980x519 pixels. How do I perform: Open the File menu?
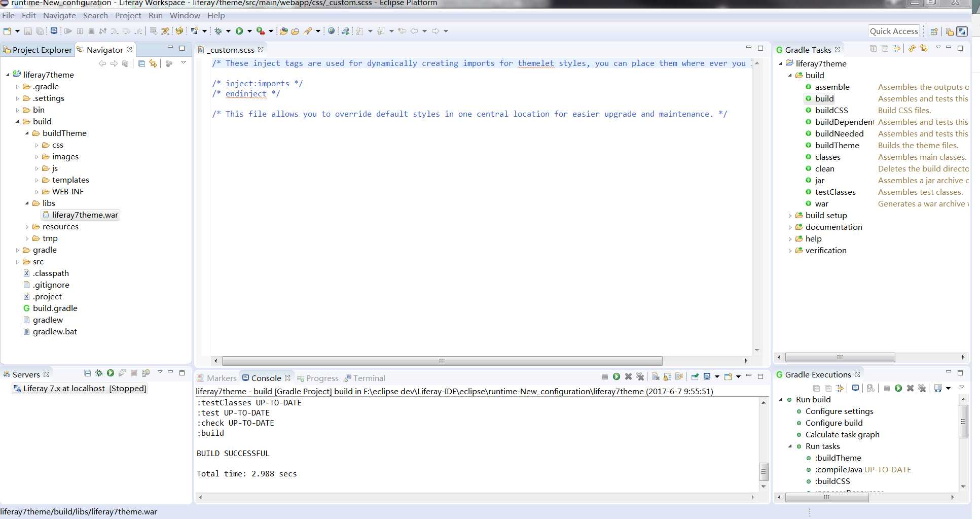[8, 16]
